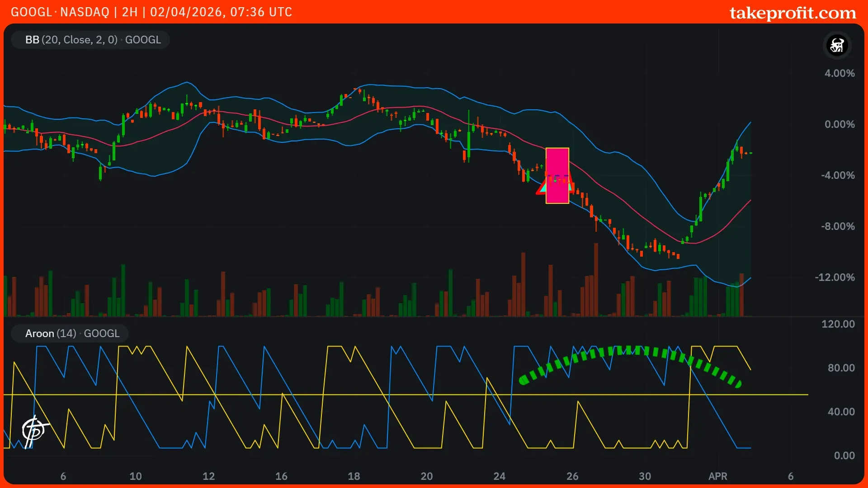868x488 pixels.
Task: Click the 120.00 label on Aroon scale
Action: pos(838,324)
